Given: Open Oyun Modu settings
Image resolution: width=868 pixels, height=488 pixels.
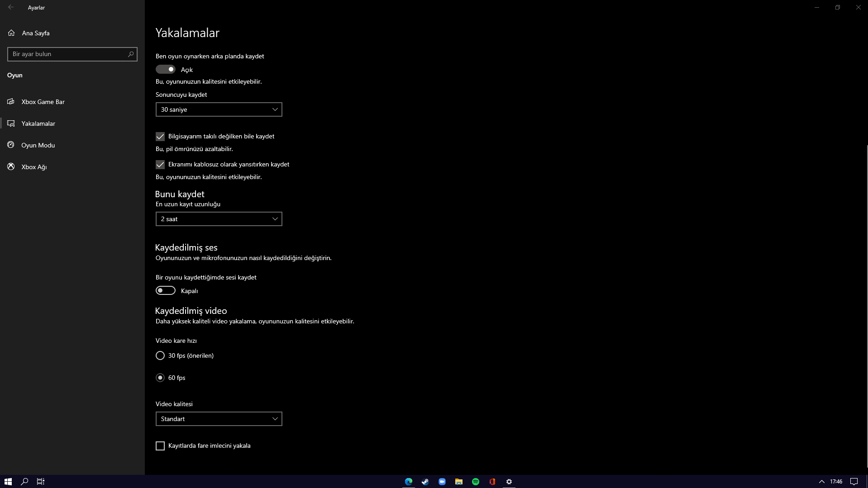Looking at the screenshot, I should [72, 145].
